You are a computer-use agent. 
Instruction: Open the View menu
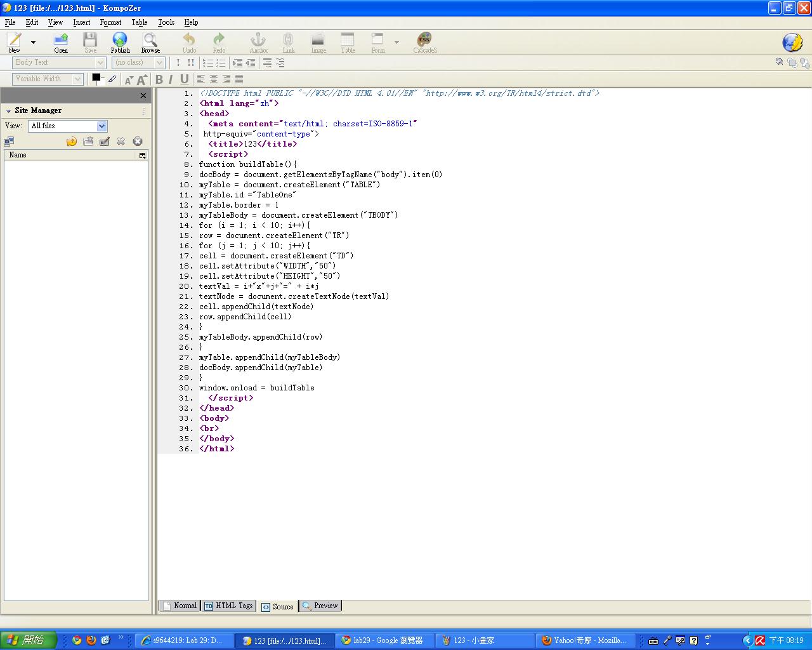pyautogui.click(x=55, y=22)
